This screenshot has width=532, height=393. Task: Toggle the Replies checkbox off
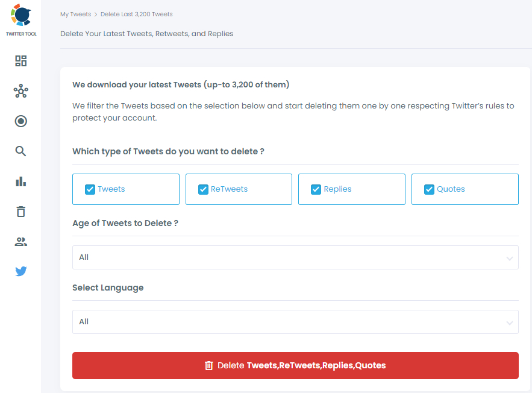[316, 189]
